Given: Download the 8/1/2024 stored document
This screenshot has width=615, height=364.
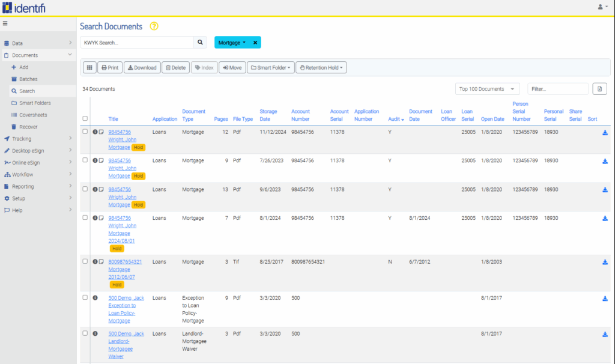Looking at the screenshot, I should pyautogui.click(x=605, y=219).
